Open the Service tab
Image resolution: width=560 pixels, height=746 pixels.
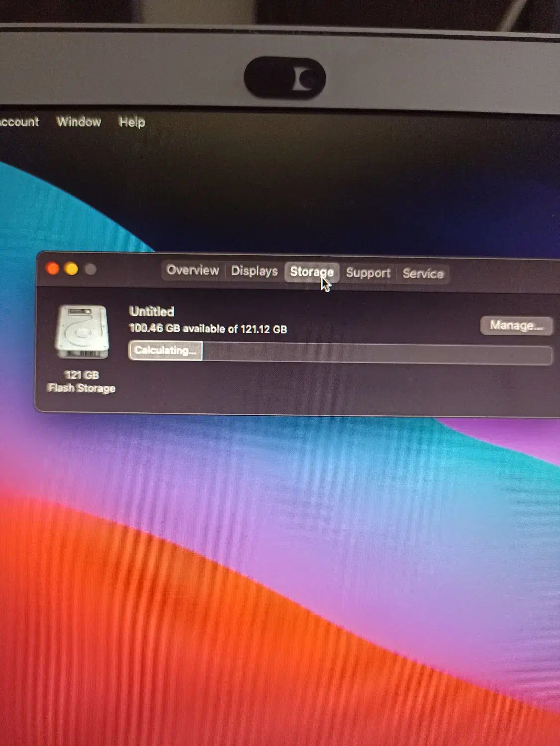click(423, 274)
